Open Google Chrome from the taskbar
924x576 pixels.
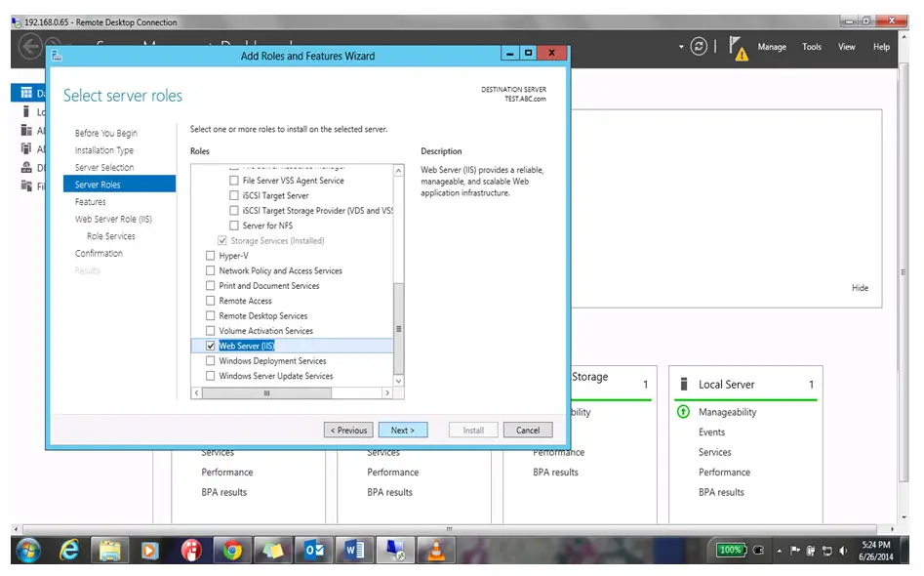pyautogui.click(x=232, y=551)
